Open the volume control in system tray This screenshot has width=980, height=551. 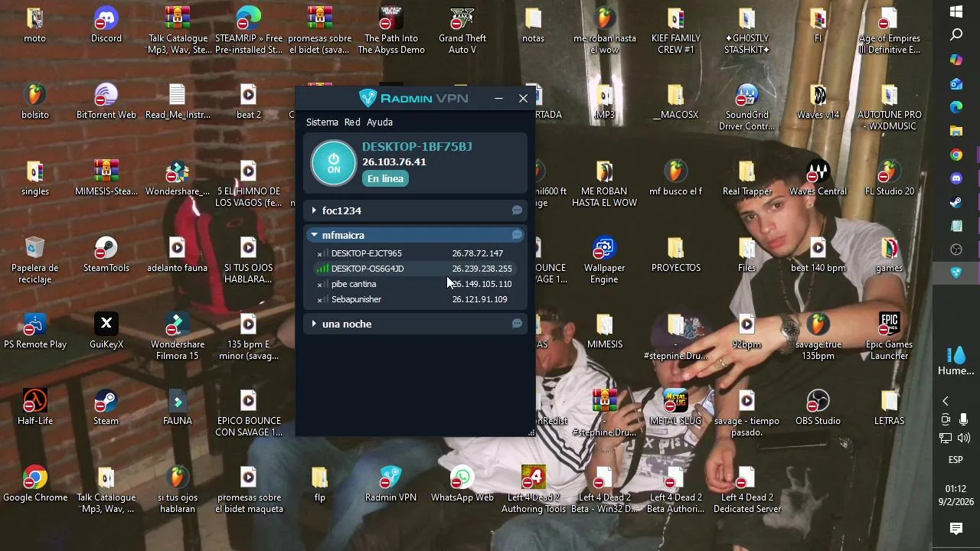pos(964,438)
